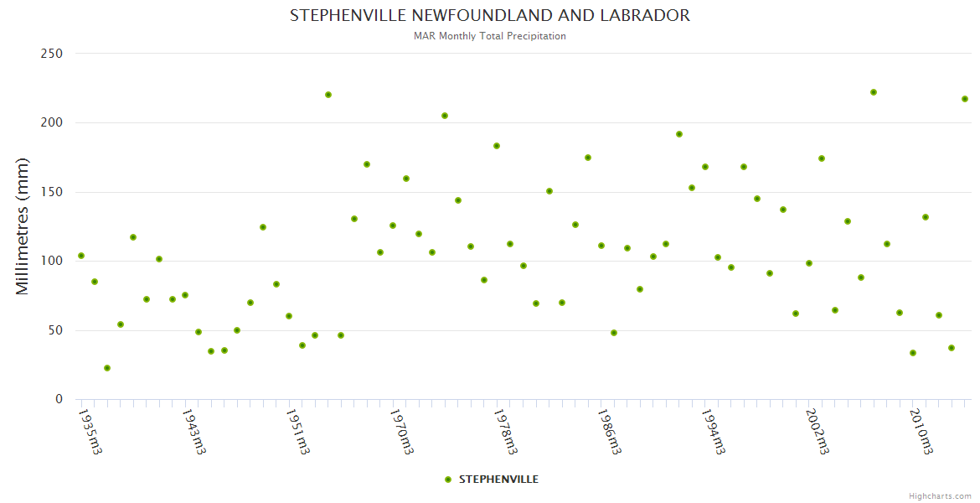Select the peak data point between 2002m3 and 2010m3
The height and width of the screenshot is (503, 980).
[874, 92]
